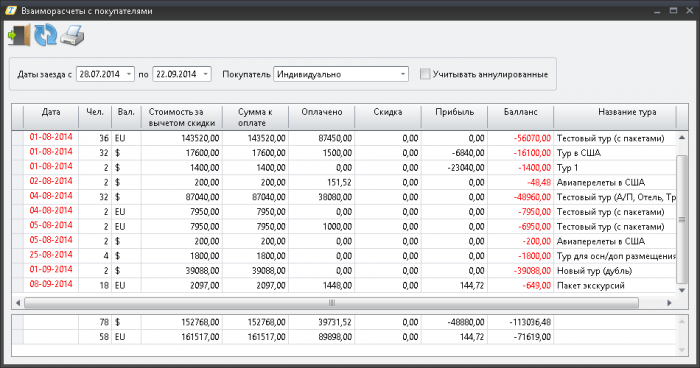Viewport: 700px width, 368px height.
Task: Click the blue refresh arrows icon
Action: (x=46, y=35)
